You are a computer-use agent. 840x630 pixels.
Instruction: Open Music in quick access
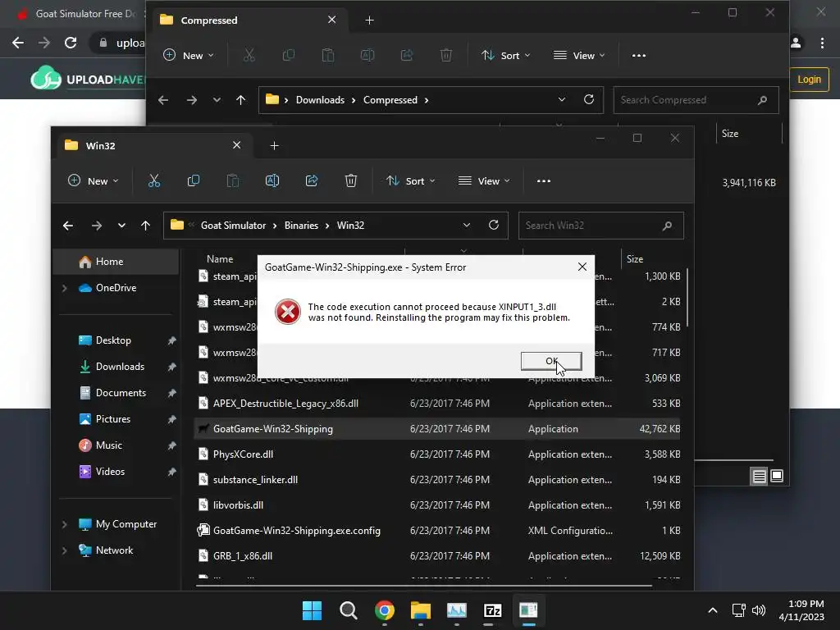(109, 445)
